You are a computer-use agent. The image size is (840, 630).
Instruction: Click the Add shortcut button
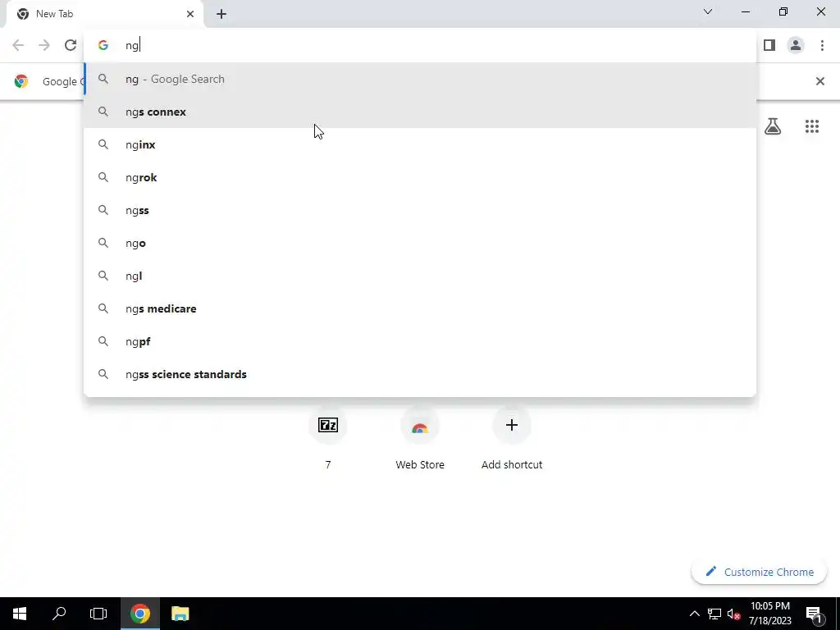pyautogui.click(x=512, y=436)
